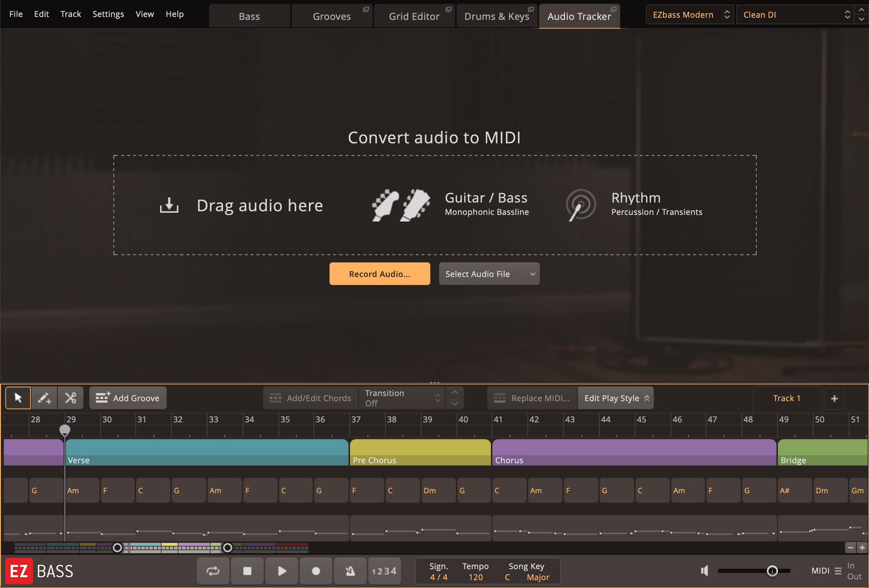
Task: Toggle the loop playback button
Action: click(x=213, y=571)
